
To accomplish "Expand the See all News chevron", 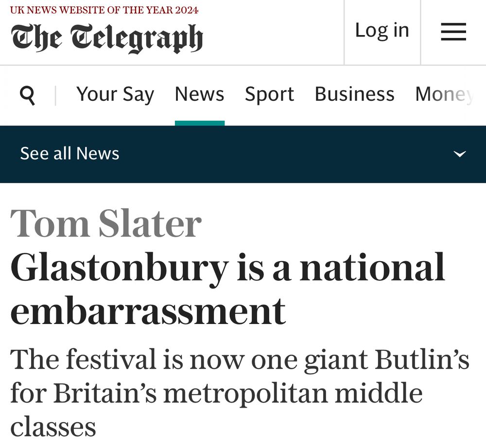I will [460, 154].
